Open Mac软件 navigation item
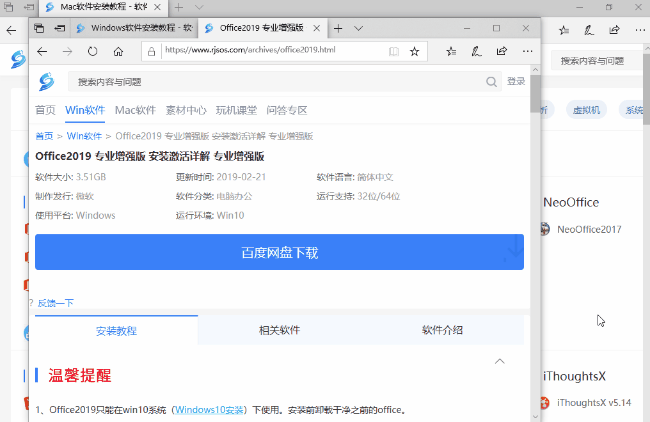This screenshot has width=650, height=422. click(x=135, y=110)
